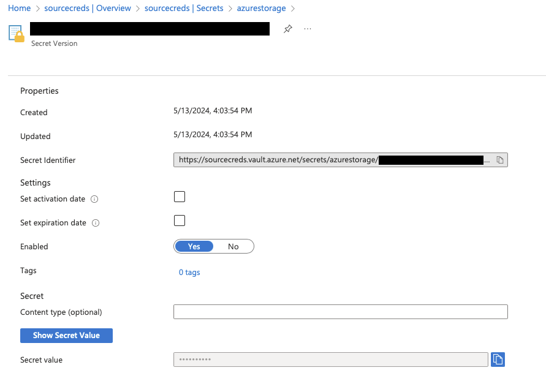Copy the secret value to clipboard
This screenshot has height=392, width=546.
click(498, 360)
